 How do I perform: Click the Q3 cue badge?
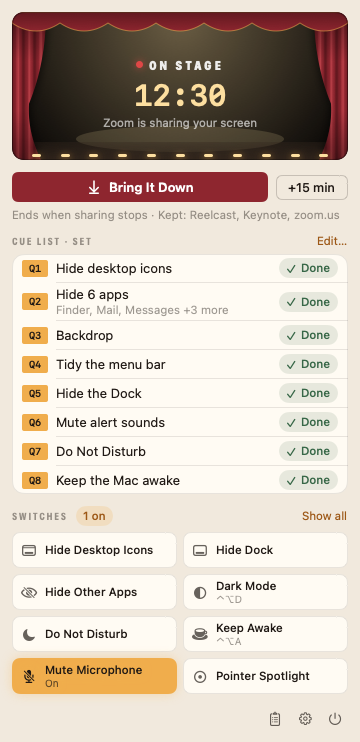[35, 336]
